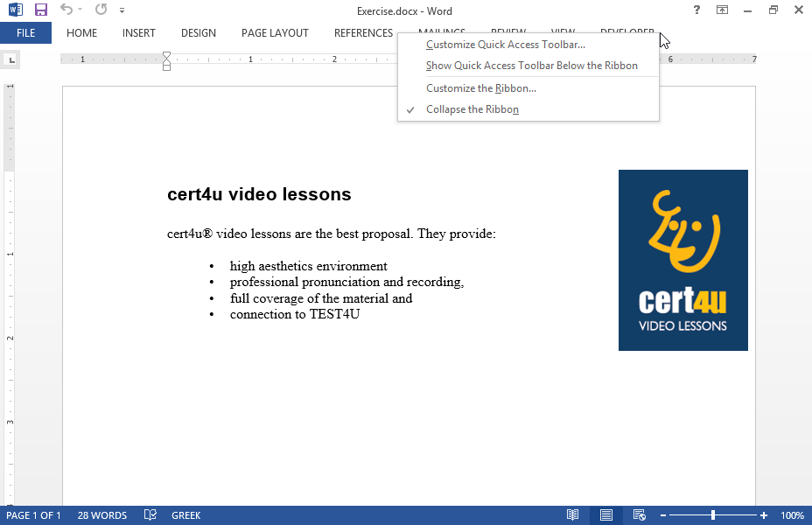Image resolution: width=812 pixels, height=525 pixels.
Task: Choose Customize Quick Access Toolbar option
Action: 528,45
